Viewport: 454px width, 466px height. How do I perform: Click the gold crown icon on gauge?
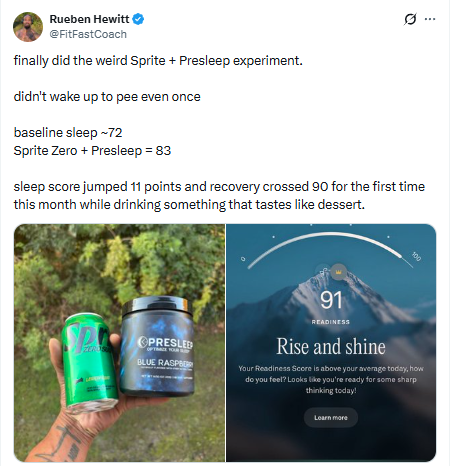tap(339, 272)
